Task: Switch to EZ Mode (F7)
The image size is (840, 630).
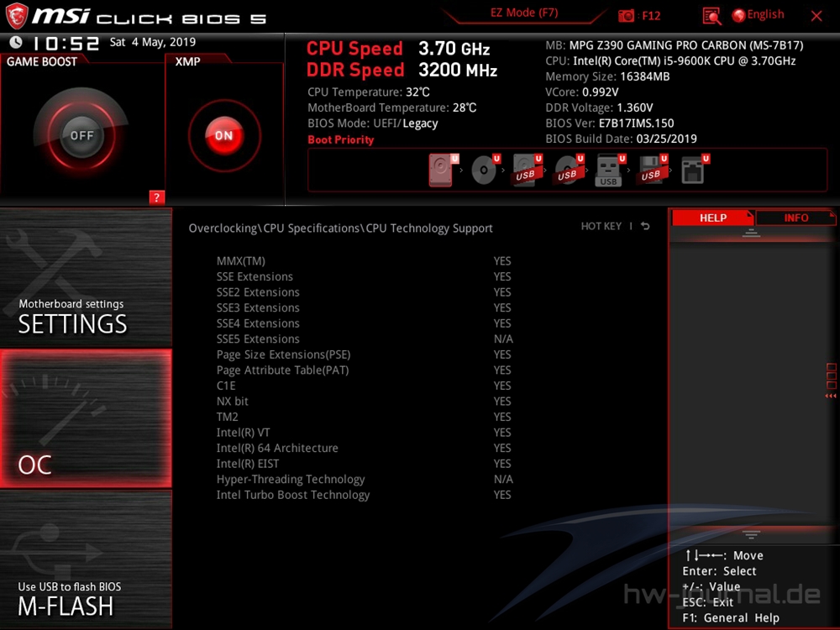Action: (524, 13)
